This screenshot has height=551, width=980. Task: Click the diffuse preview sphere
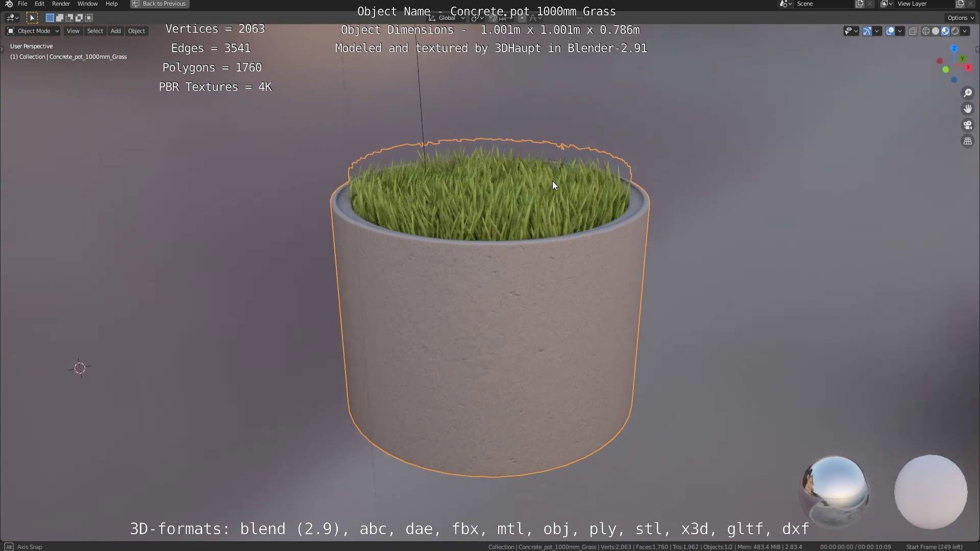(930, 492)
